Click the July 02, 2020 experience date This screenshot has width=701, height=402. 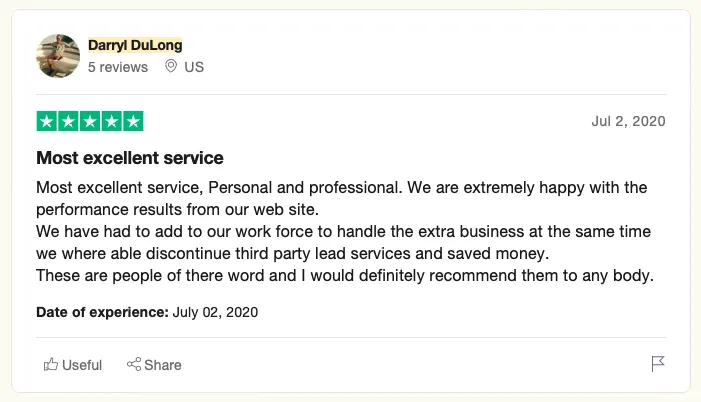(x=215, y=312)
